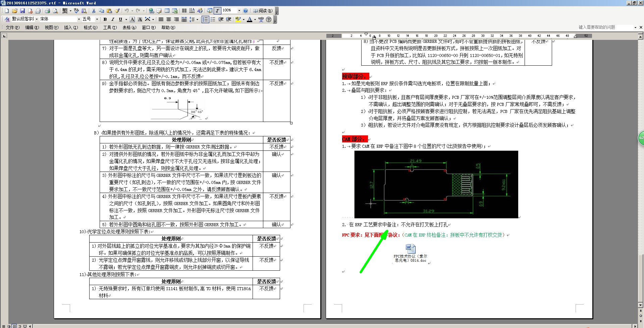This screenshot has height=328, width=644.
Task: Expand the undo history dropdown arrow
Action: coord(132,11)
